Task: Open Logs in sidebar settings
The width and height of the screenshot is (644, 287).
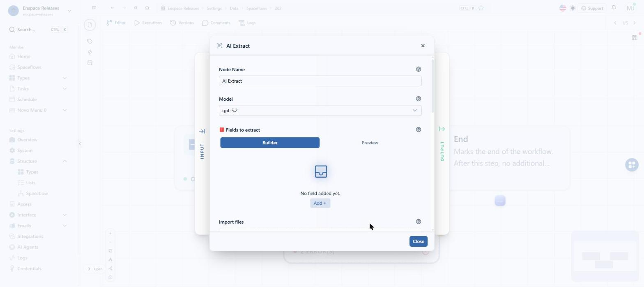Action: click(x=22, y=258)
